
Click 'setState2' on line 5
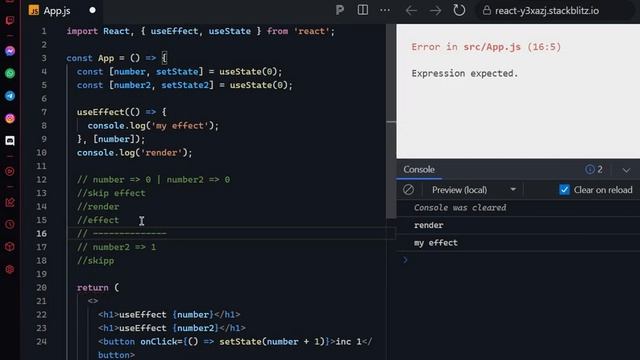[x=185, y=85]
